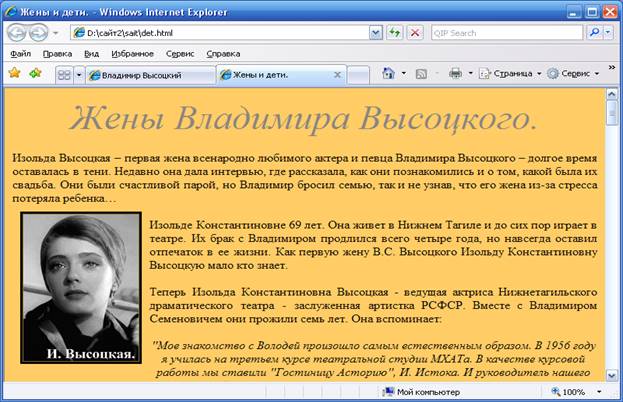Click the Forward navigation arrow button
The height and width of the screenshot is (402, 623).
40,33
